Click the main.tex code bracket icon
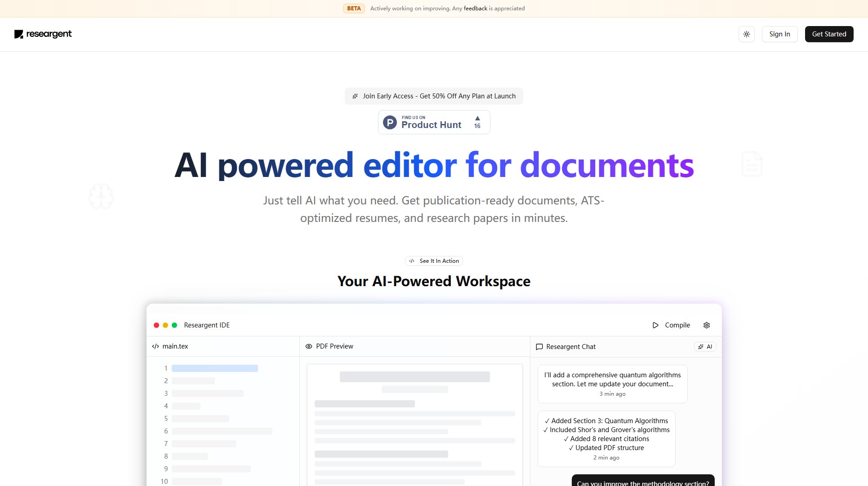 pos(156,346)
